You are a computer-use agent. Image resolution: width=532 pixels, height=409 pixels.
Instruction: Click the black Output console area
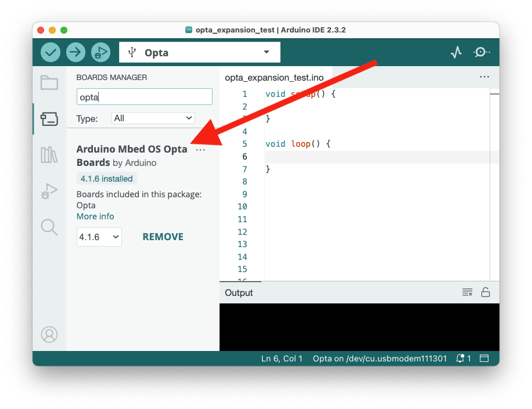360,327
